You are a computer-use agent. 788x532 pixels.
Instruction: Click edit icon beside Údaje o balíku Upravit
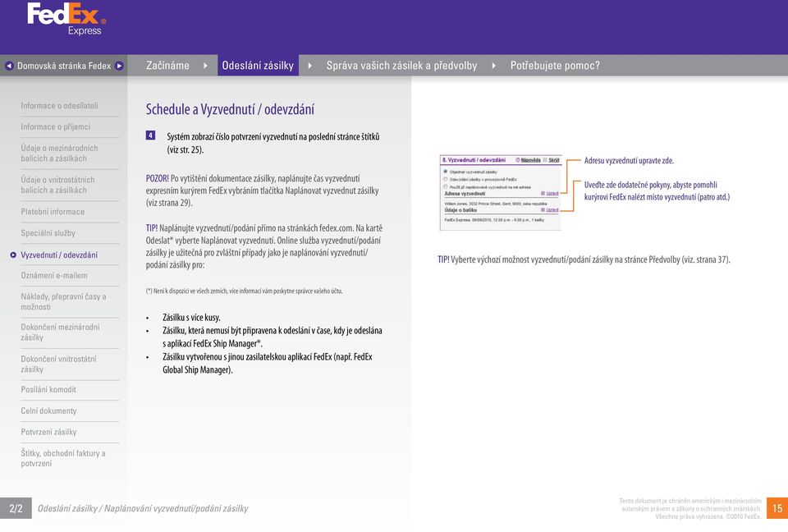click(x=543, y=209)
